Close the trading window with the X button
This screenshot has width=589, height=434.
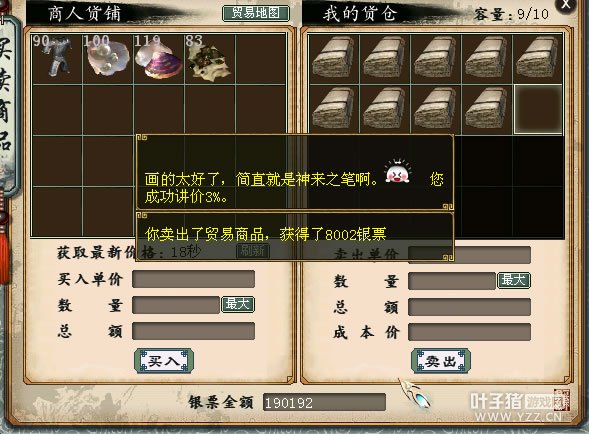tap(565, 5)
